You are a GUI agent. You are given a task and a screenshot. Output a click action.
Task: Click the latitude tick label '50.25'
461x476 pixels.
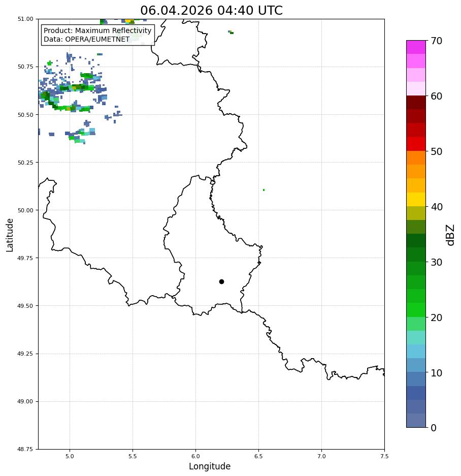25,163
